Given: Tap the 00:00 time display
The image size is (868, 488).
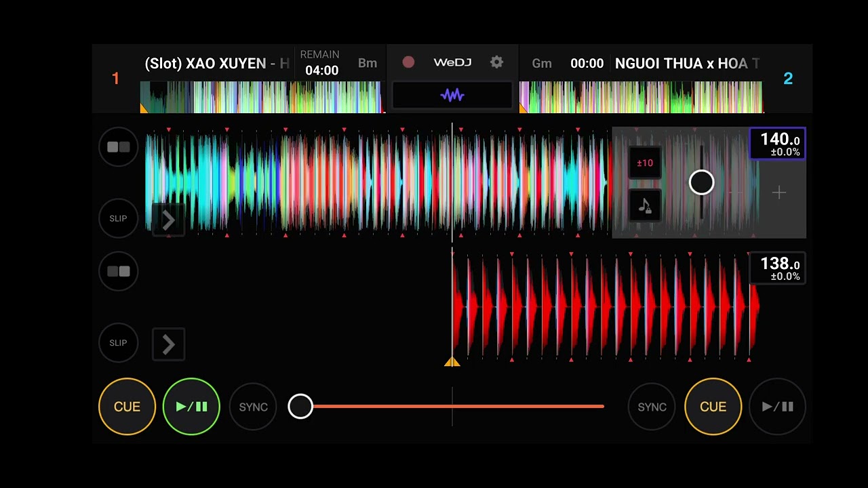Looking at the screenshot, I should tap(587, 63).
